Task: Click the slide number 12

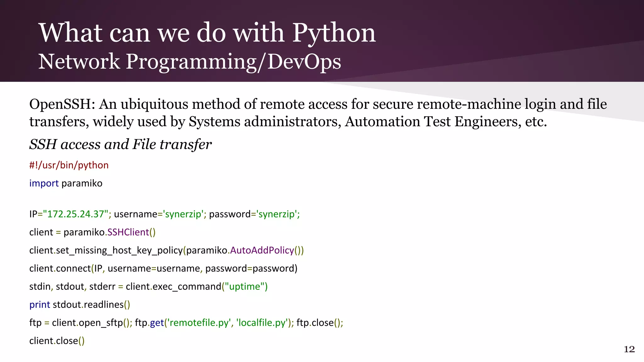Action: 629,349
